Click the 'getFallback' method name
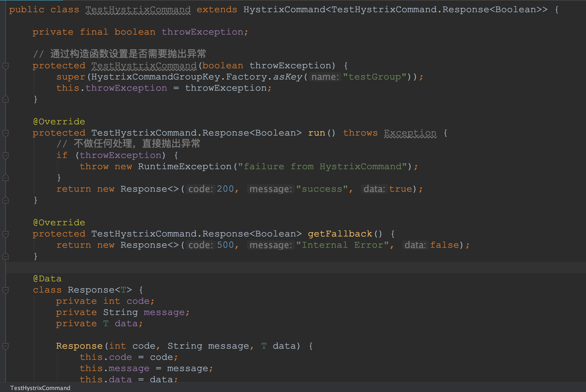Screen dimensions: 586x392 (x=340, y=234)
